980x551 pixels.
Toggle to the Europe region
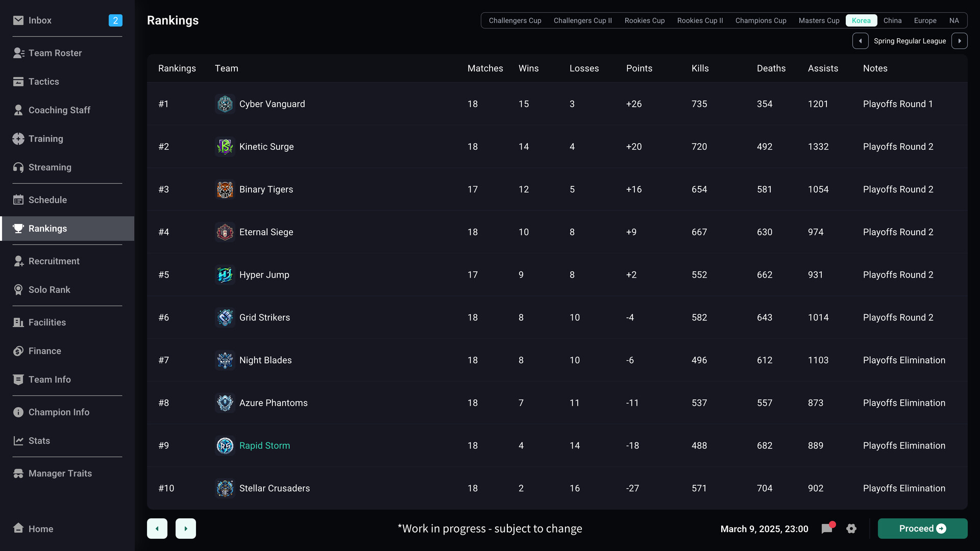(925, 20)
